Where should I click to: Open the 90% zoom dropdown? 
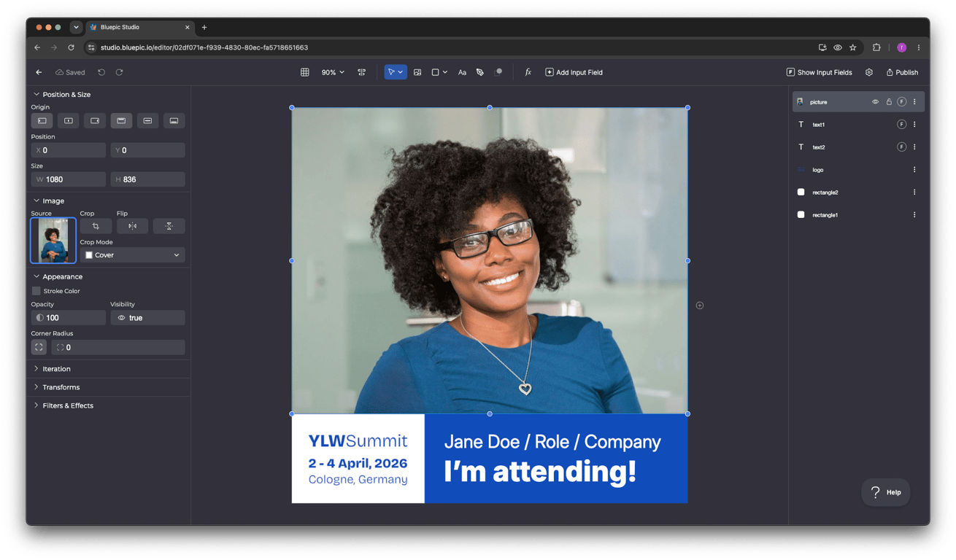coord(333,72)
